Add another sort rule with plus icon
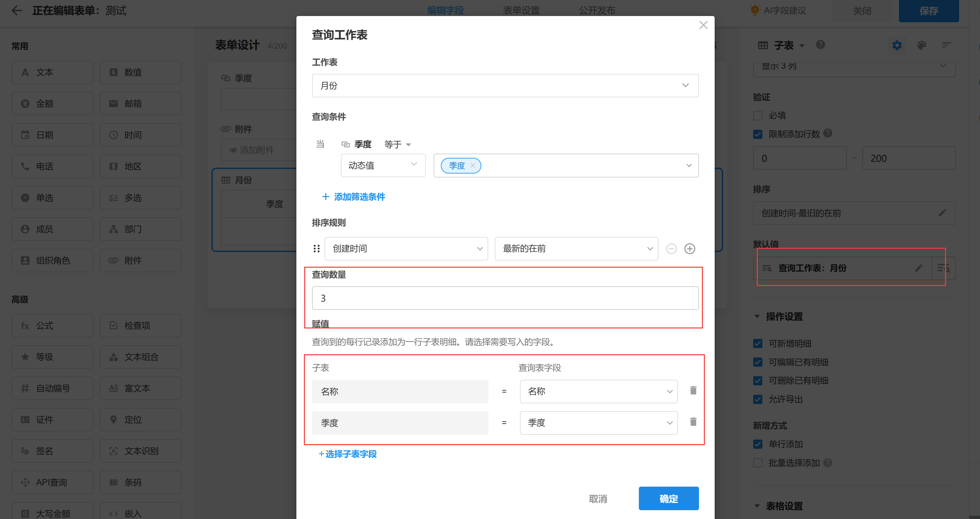 (x=689, y=248)
